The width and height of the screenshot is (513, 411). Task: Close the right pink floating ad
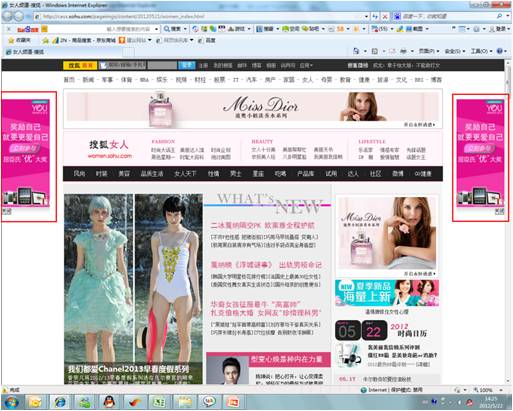[x=499, y=211]
